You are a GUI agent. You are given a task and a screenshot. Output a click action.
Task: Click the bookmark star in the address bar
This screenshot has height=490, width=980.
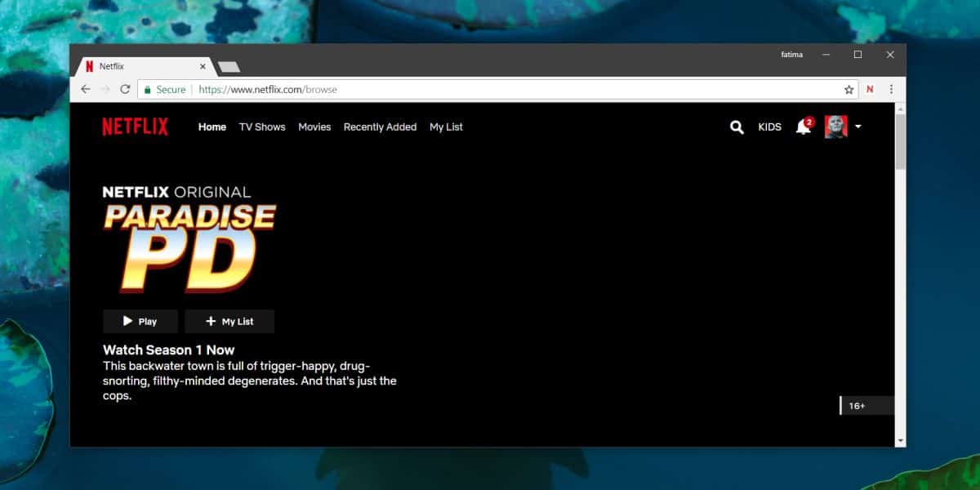pos(849,89)
